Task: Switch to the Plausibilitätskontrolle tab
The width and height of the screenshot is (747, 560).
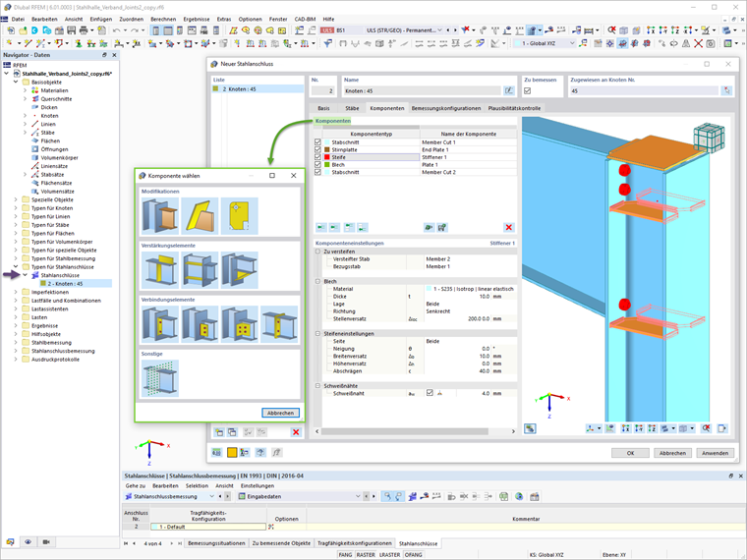Action: 514,108
